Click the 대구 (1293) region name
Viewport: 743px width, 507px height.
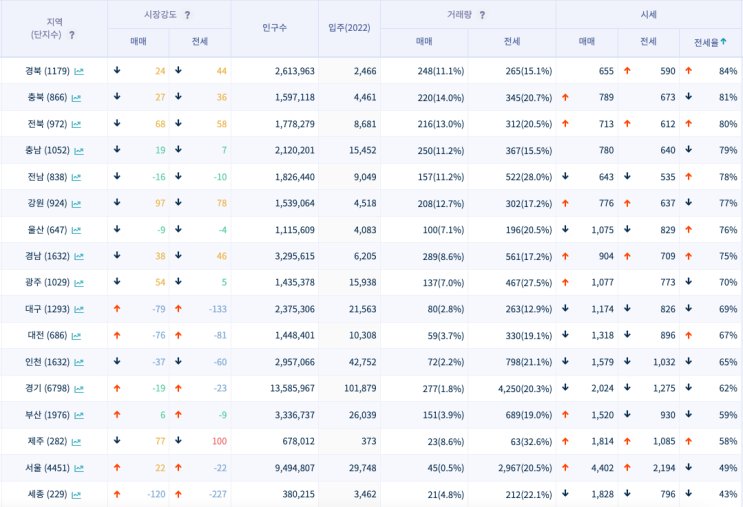pos(47,309)
